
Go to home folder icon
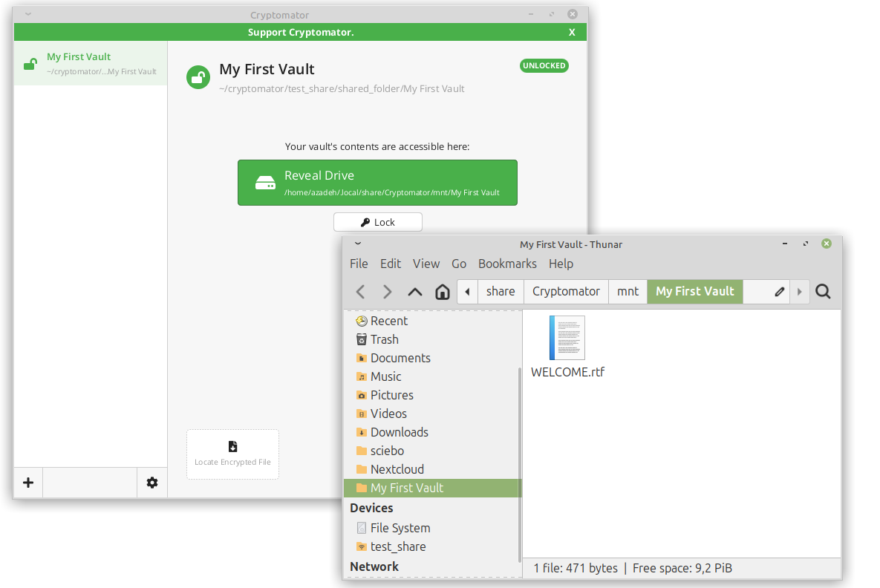[x=443, y=292]
